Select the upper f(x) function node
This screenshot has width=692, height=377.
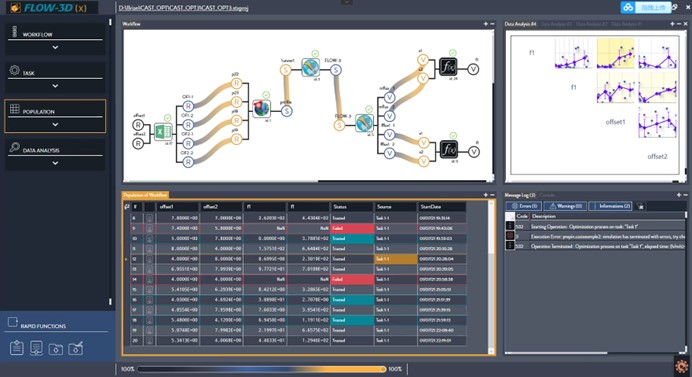[448, 68]
